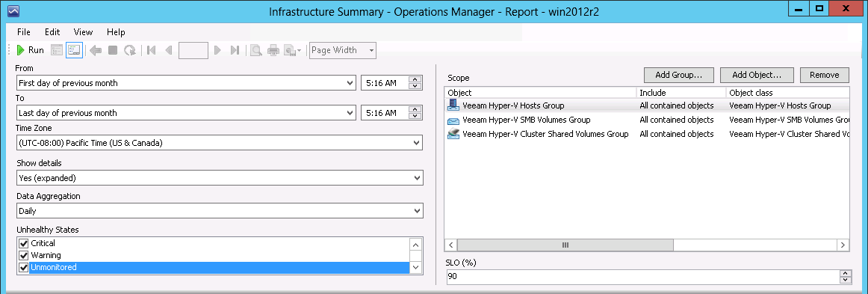Select the Veeam Hyper-V Cluster Shared Volumes Group row
868x294 pixels.
647,134
